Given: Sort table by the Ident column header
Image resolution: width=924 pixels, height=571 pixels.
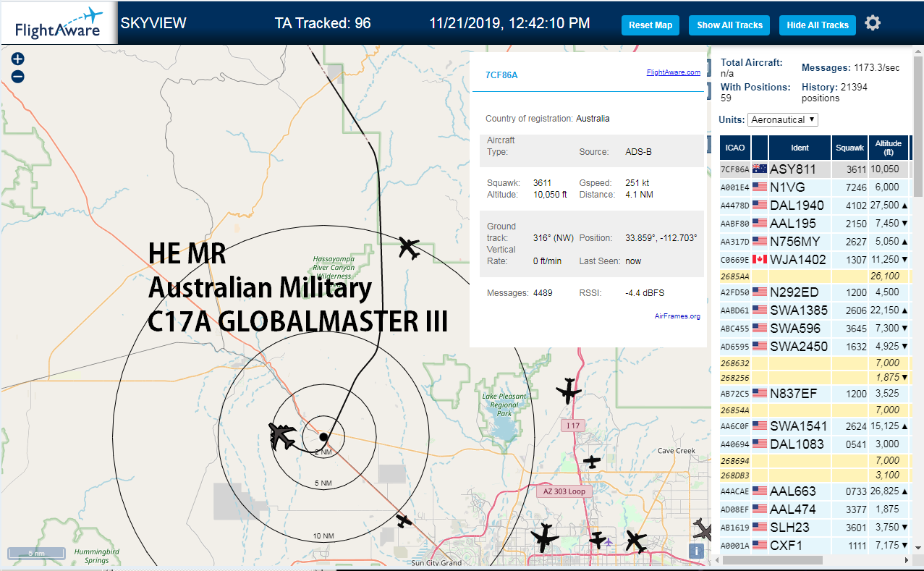Looking at the screenshot, I should [800, 148].
